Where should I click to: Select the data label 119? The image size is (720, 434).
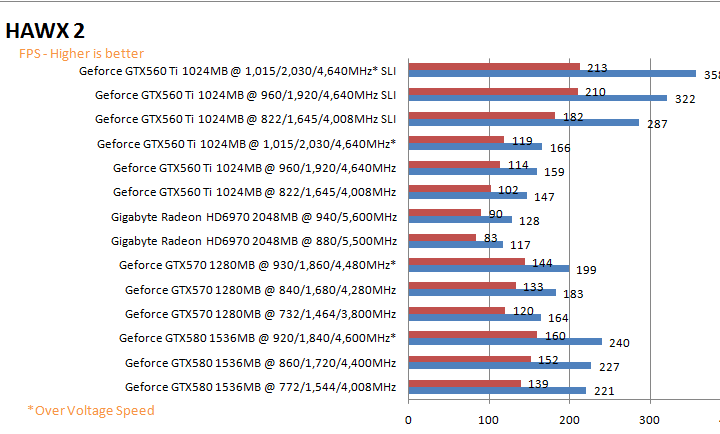[x=522, y=141]
